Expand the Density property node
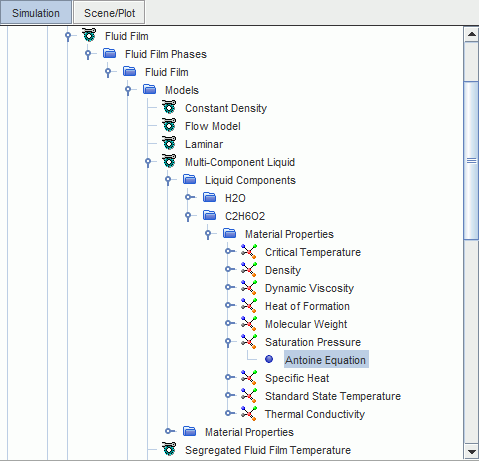The height and width of the screenshot is (461, 479). pyautogui.click(x=228, y=269)
